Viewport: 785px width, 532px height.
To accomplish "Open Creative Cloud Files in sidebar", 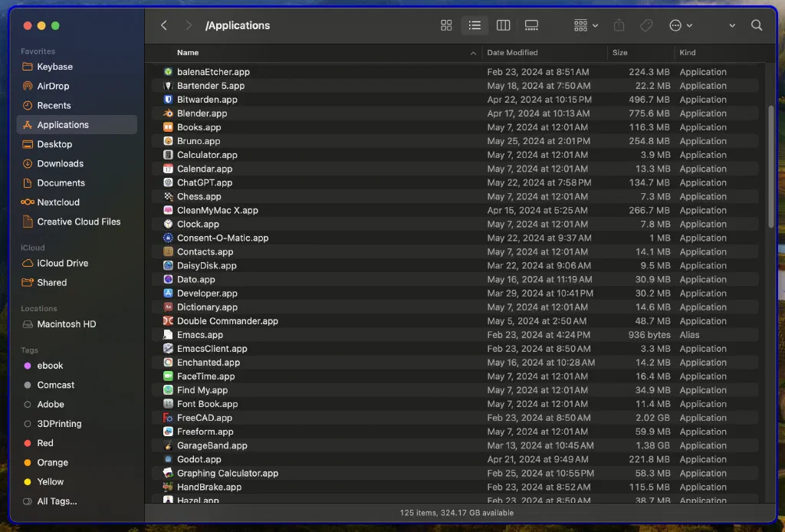I will (77, 222).
